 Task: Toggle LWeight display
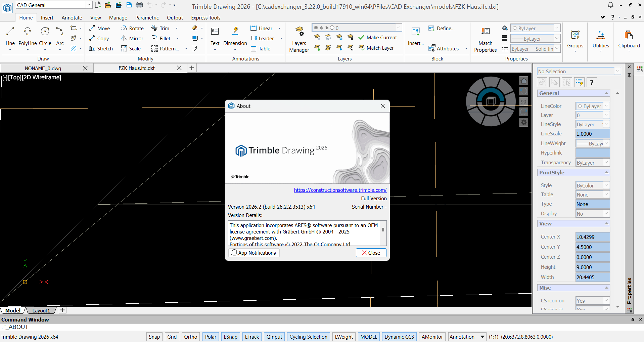click(x=344, y=337)
